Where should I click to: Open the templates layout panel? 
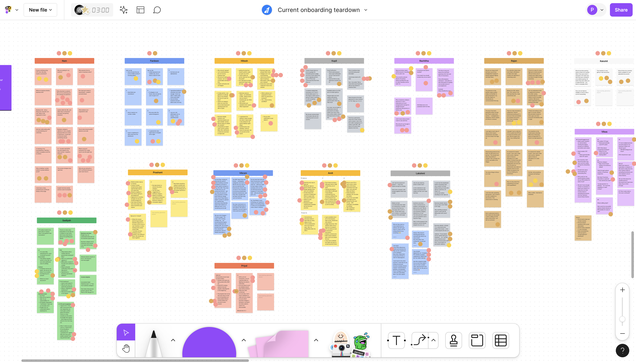pyautogui.click(x=140, y=10)
